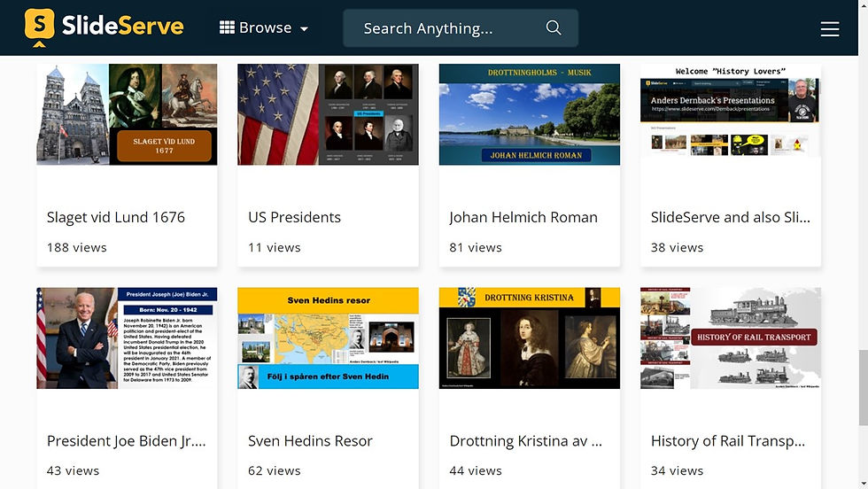This screenshot has width=868, height=489.
Task: Click the 62 views text
Action: [274, 470]
